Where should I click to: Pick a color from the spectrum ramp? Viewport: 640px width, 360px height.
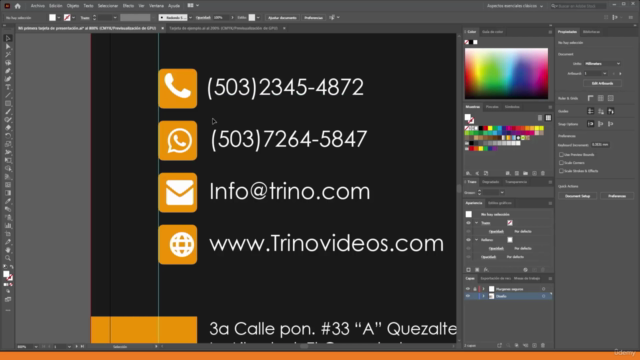coord(506,73)
